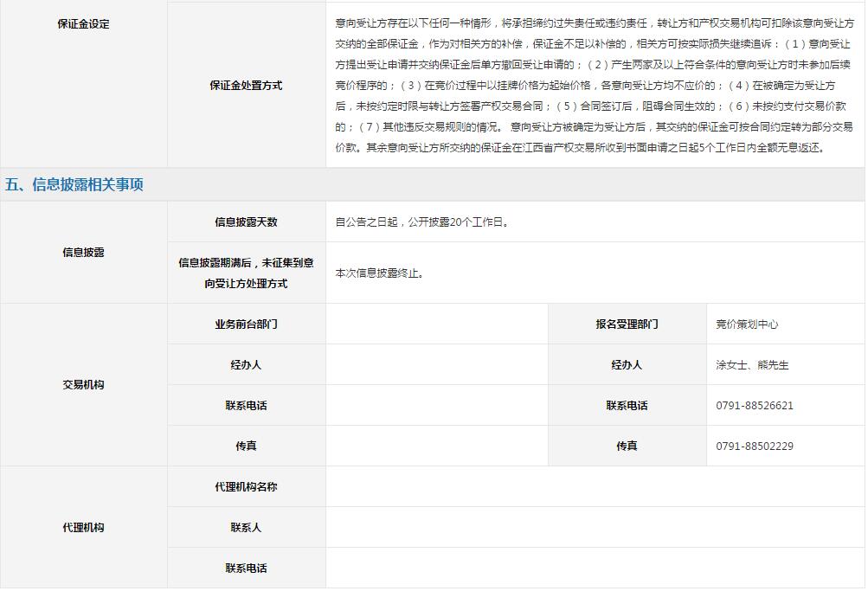The height and width of the screenshot is (591, 868).
Task: Select the 代理机构名称 label
Action: tap(246, 487)
